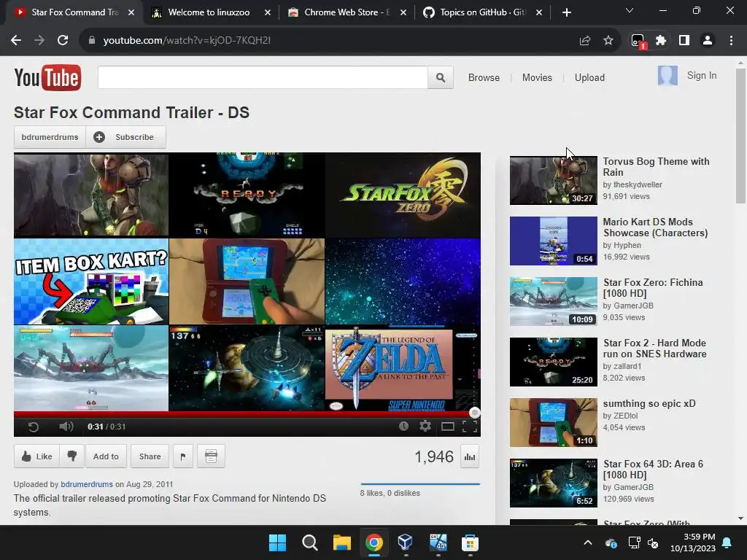Select Zelda Link to the Past suggestion
Screen dimensions: 747x560
coord(403,368)
